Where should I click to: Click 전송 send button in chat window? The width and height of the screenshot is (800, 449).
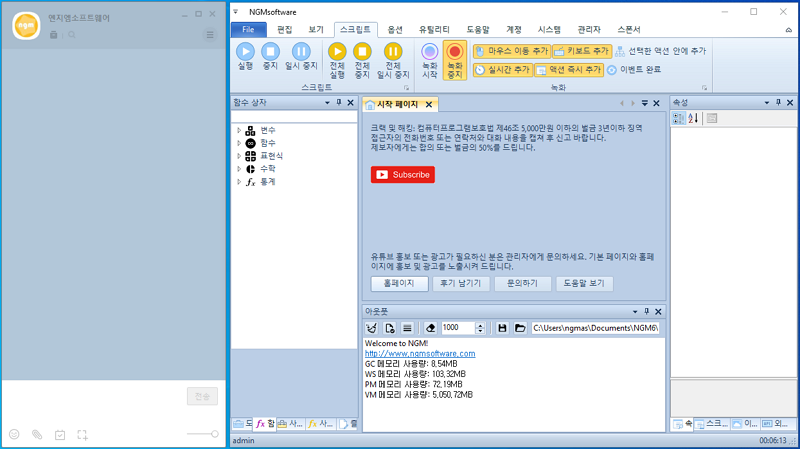click(203, 396)
